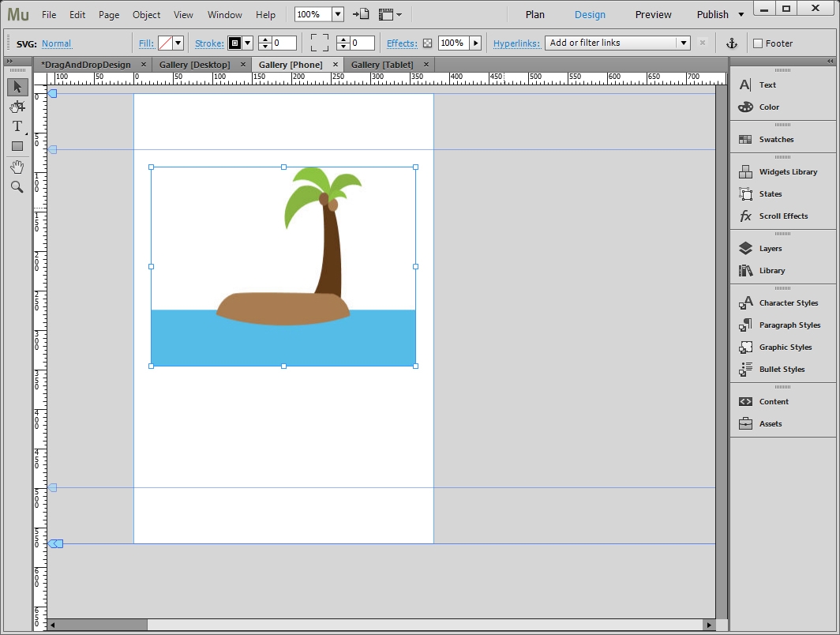Open the Widgets Library panel
Viewport: 840px width, 635px height.
pyautogui.click(x=787, y=172)
